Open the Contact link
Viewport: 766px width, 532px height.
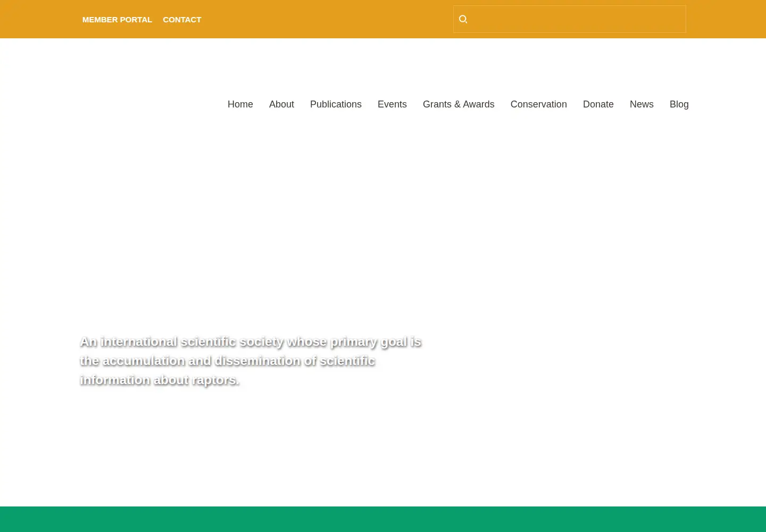pyautogui.click(x=182, y=20)
